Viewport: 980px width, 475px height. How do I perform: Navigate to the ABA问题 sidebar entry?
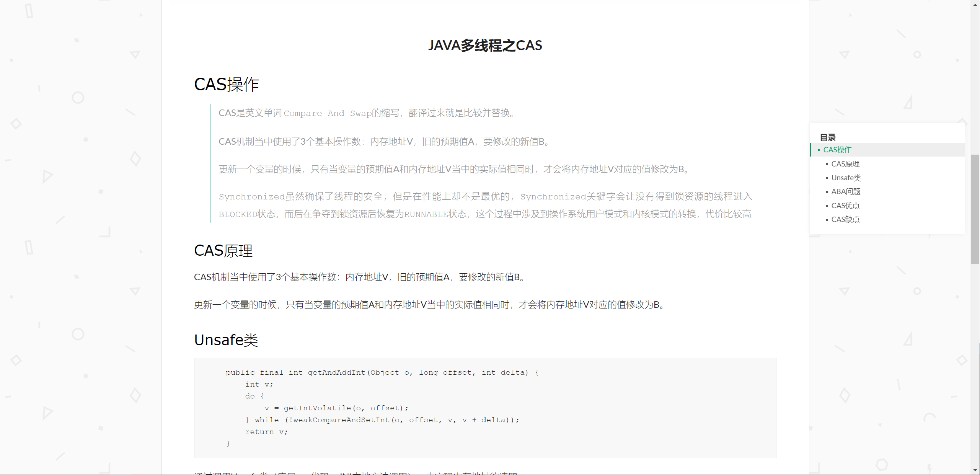tap(846, 191)
